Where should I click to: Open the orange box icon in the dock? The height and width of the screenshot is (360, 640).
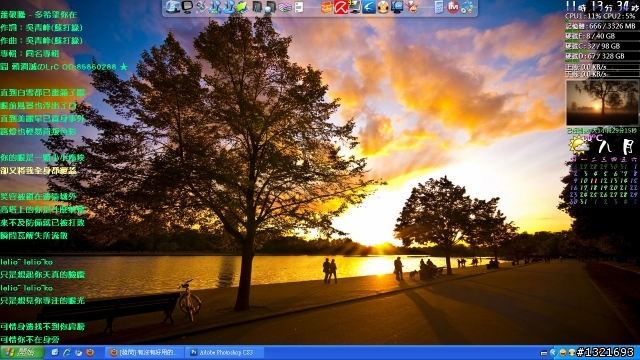click(x=327, y=7)
